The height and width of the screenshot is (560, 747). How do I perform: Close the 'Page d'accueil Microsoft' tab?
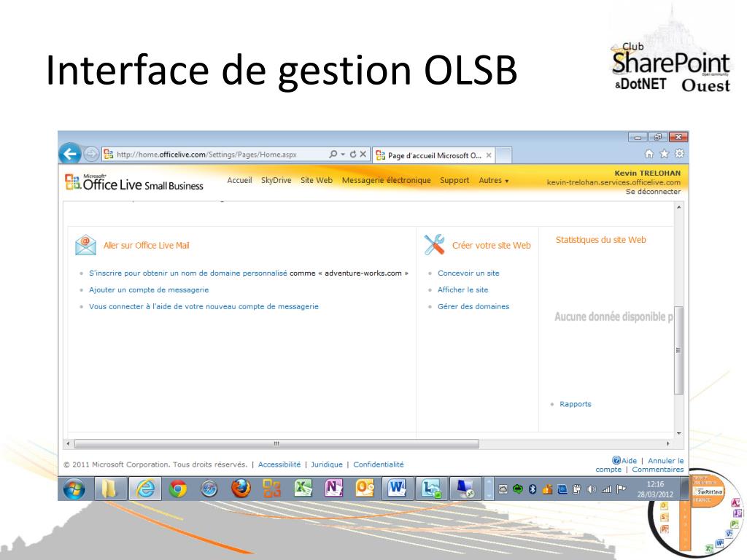[489, 155]
